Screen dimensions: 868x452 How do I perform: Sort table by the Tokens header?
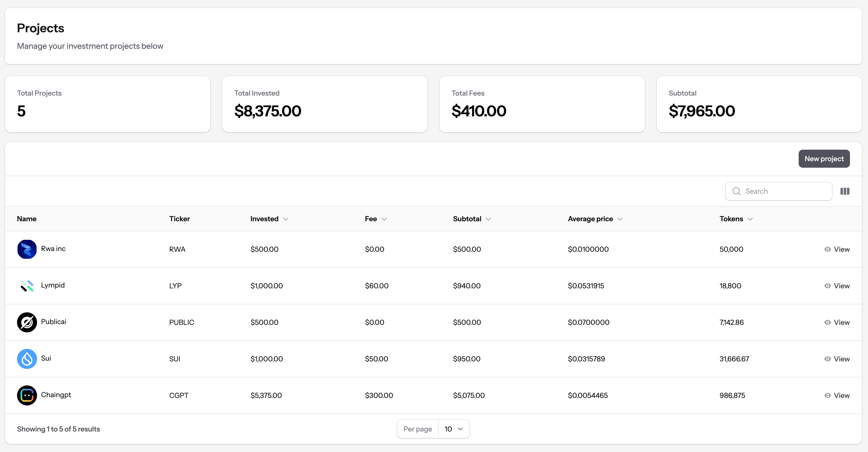736,219
